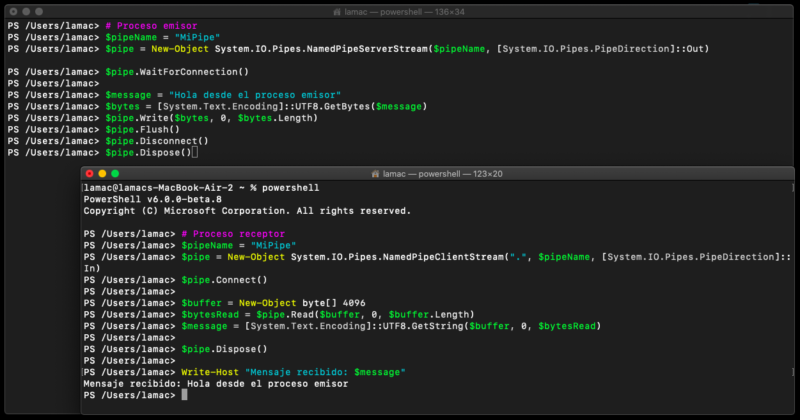
Task: Click the gray zoom button of the back window
Action: tap(39, 11)
